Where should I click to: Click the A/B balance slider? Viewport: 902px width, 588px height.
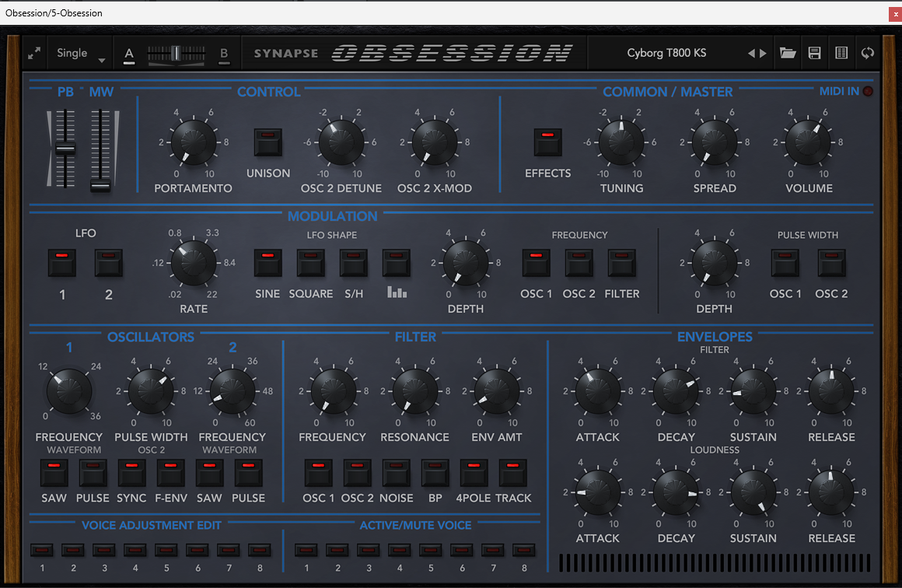point(176,54)
